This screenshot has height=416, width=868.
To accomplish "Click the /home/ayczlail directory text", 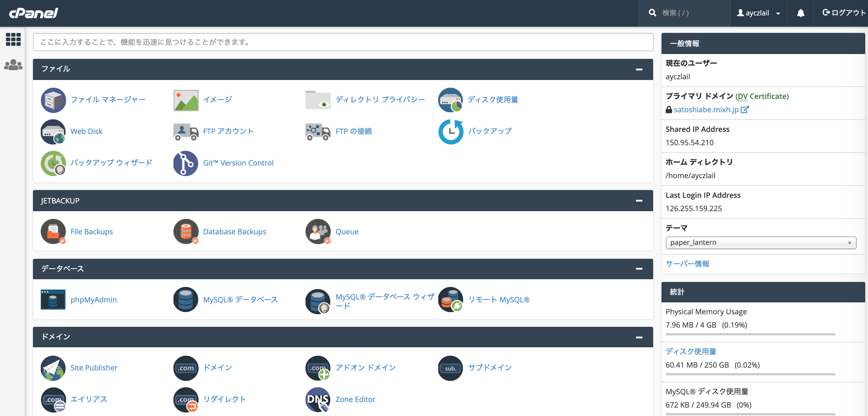I will (x=690, y=175).
